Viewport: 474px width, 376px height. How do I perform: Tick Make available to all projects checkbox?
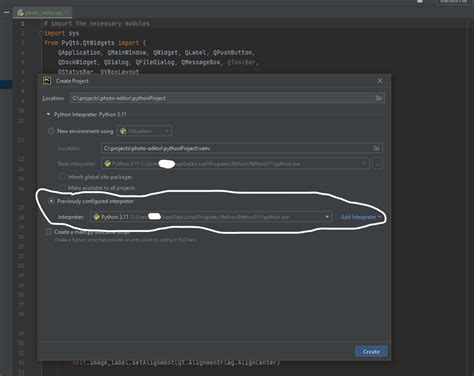pos(62,188)
